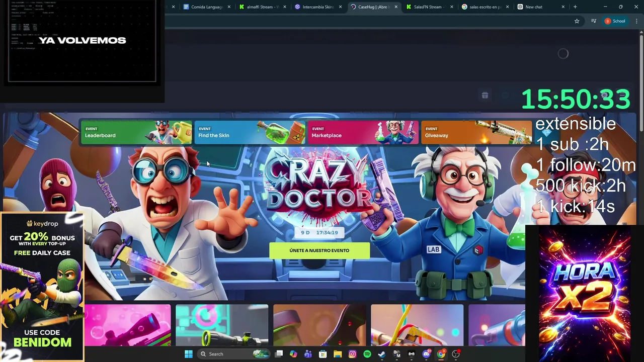This screenshot has height=362, width=644.
Task: Close the CaseHug tab
Action: coord(396,7)
